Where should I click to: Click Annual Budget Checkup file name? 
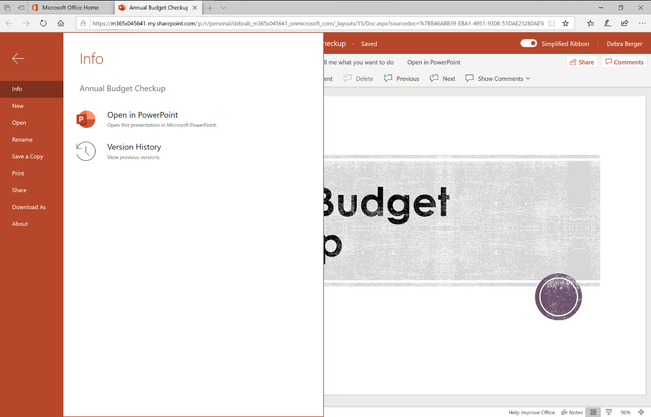122,88
